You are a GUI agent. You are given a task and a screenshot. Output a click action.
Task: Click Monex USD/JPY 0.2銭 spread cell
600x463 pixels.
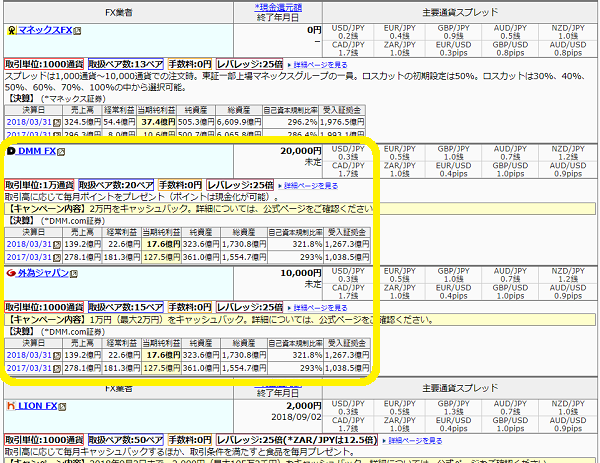[348, 33]
